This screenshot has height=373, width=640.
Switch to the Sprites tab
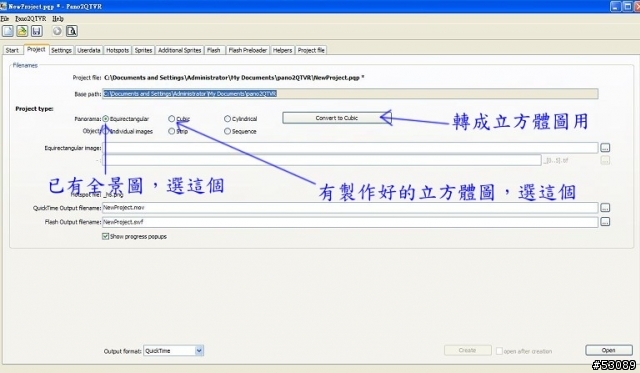(x=143, y=50)
